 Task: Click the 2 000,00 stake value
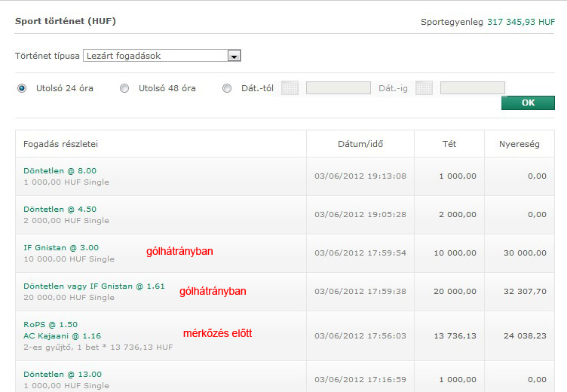pyautogui.click(x=458, y=214)
